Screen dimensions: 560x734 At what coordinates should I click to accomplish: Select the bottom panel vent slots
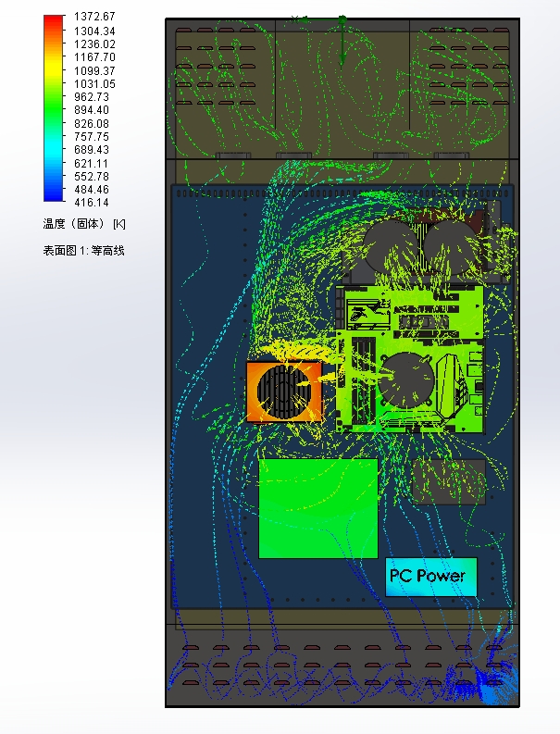point(342,666)
